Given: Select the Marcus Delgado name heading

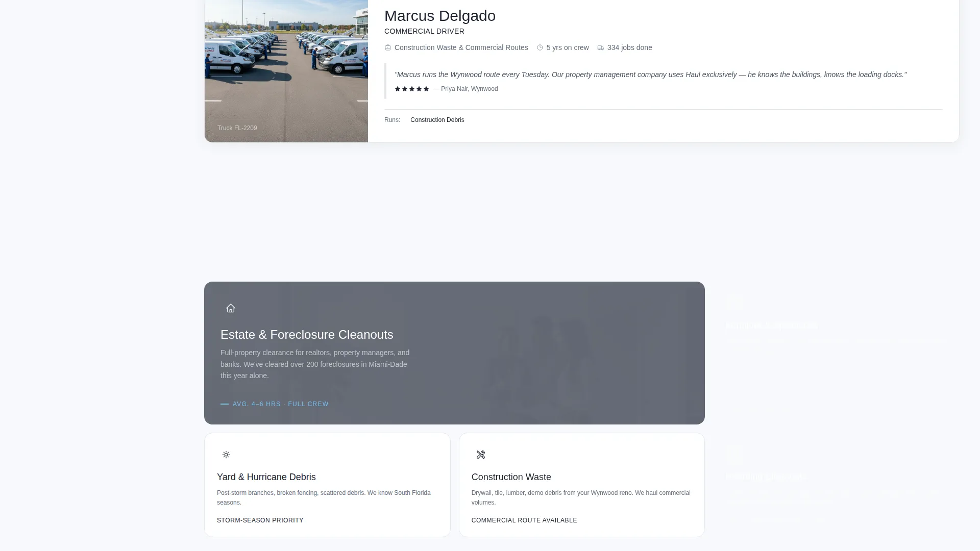Looking at the screenshot, I should 440,16.
